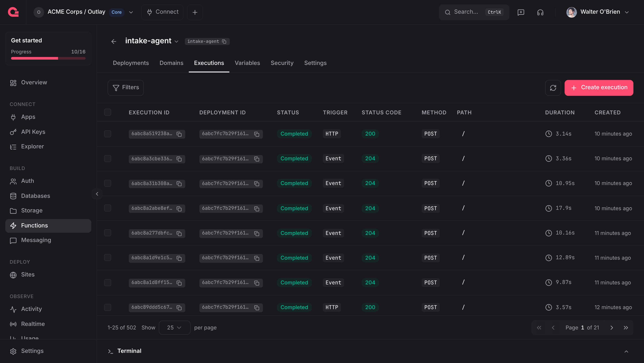Image resolution: width=644 pixels, height=363 pixels.
Task: Change the 25 rows per page dropdown
Action: coord(174,327)
